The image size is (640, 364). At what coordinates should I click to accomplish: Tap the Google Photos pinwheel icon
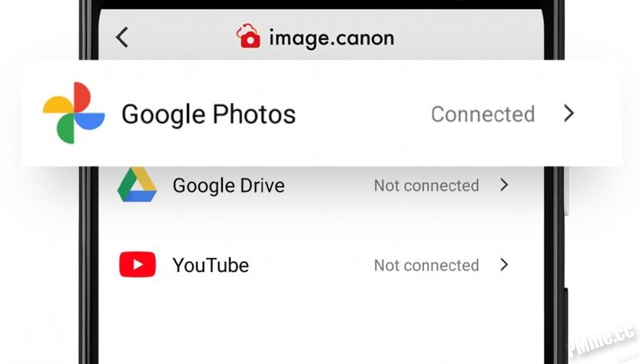[x=74, y=113]
